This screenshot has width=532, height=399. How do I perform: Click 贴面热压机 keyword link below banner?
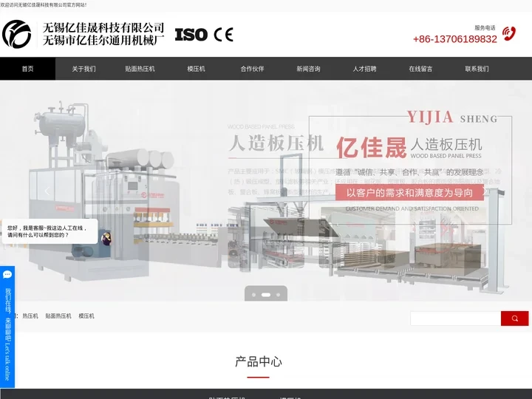coord(58,316)
